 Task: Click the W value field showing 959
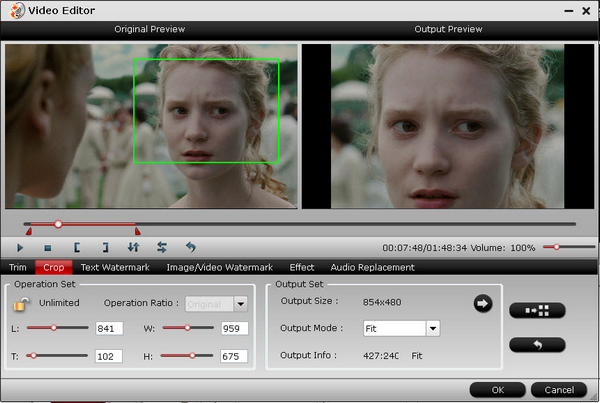(x=235, y=328)
